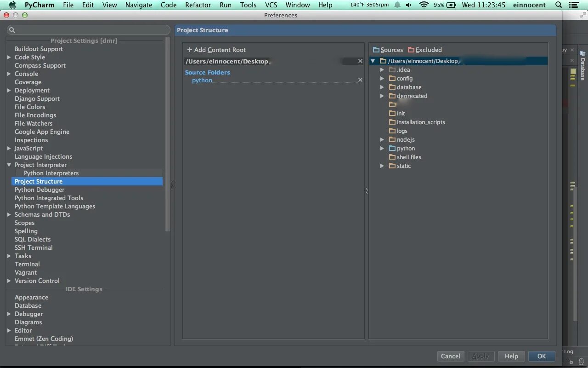Click the installation_scripts folder icon
The image size is (588, 368).
point(392,122)
